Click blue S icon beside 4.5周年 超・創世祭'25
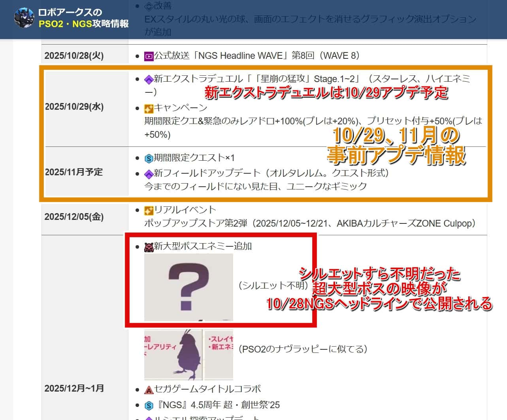The image size is (507, 420). point(149,405)
